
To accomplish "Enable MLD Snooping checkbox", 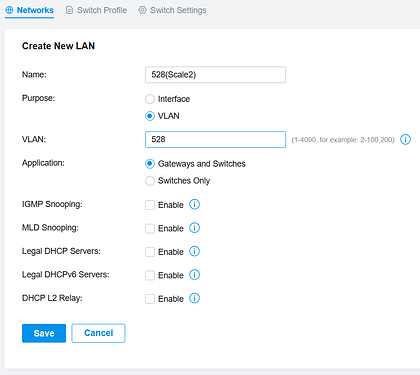I will point(150,228).
